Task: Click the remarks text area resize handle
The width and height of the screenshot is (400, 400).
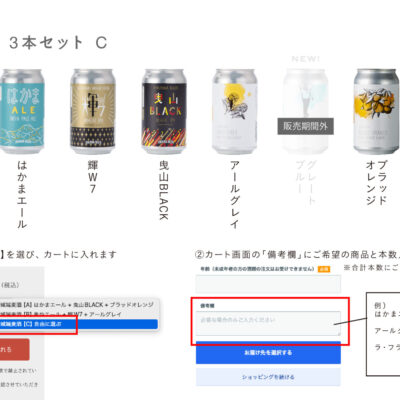Action: tap(339, 333)
